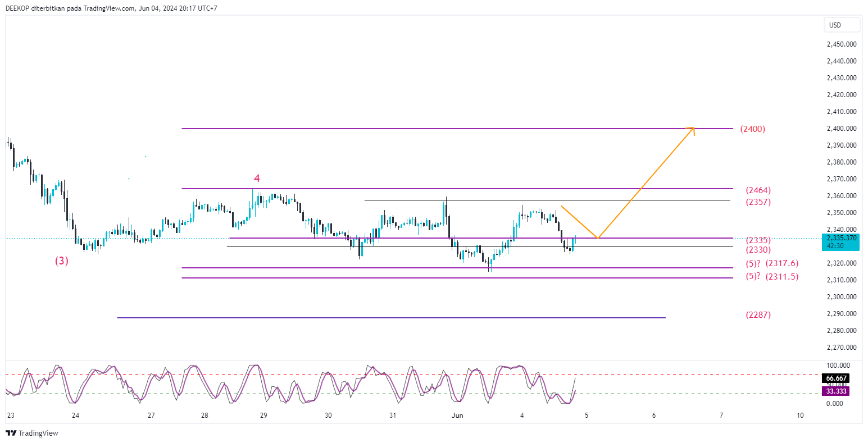Click the pink wave (3) label

62,261
